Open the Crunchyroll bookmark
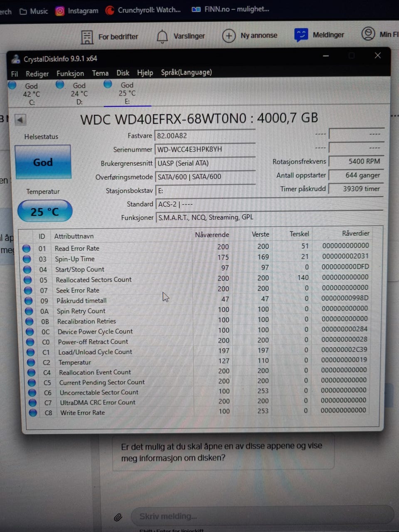 [x=143, y=10]
